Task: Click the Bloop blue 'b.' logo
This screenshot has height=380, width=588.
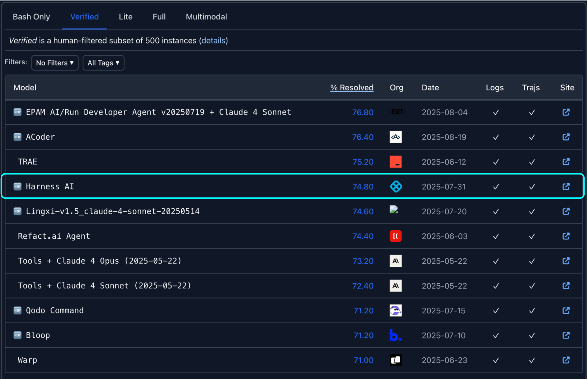Action: [x=395, y=335]
